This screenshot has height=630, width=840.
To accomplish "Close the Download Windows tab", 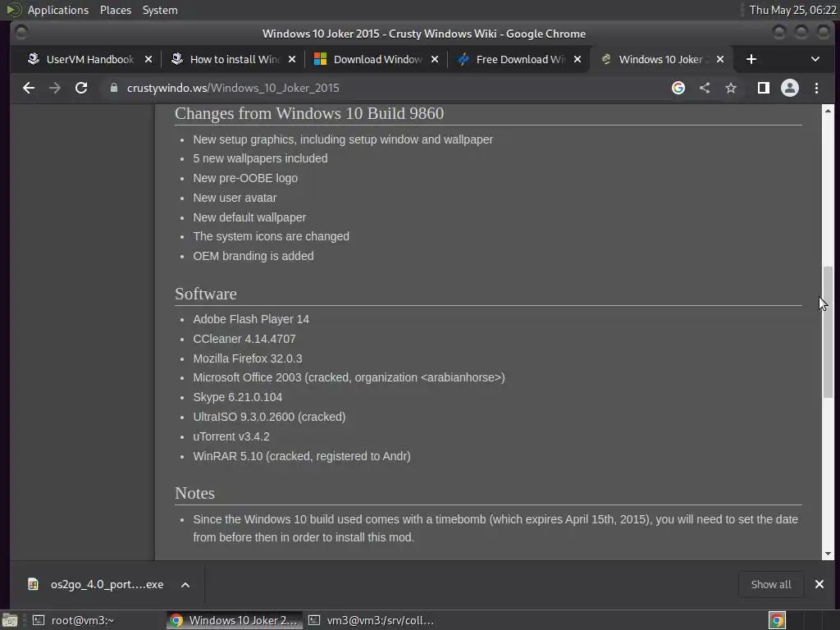I will (435, 59).
